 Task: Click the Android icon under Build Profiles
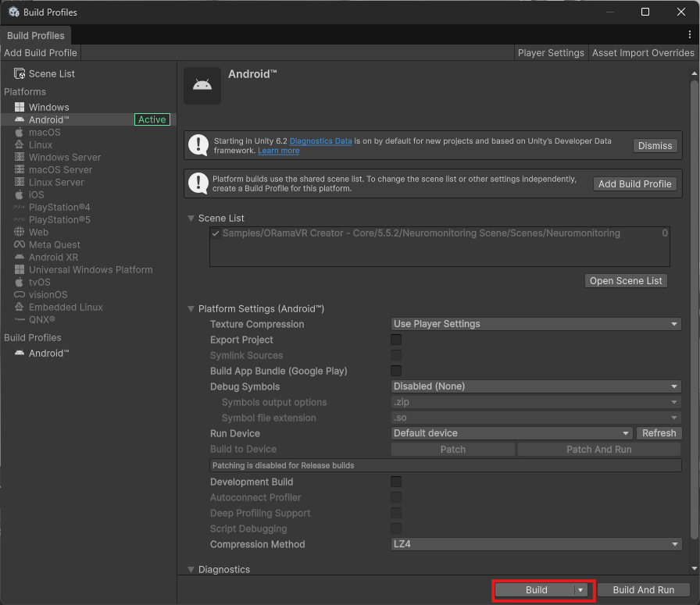(20, 353)
